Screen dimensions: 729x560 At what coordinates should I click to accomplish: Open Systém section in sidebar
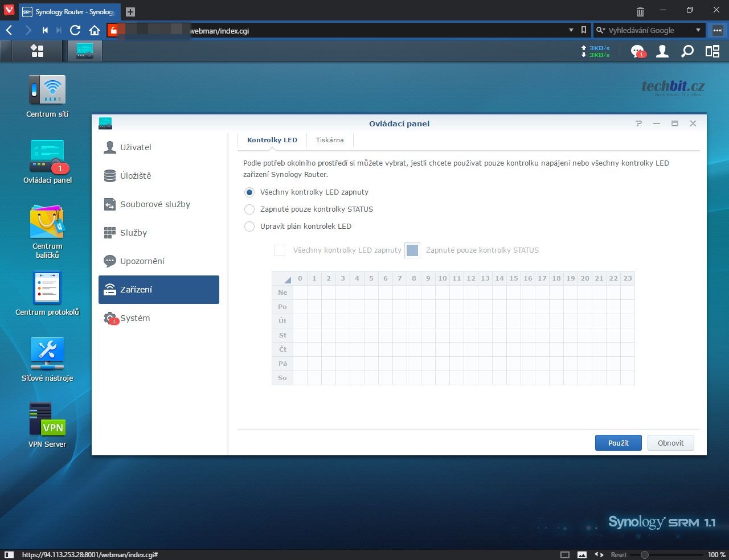(x=135, y=318)
